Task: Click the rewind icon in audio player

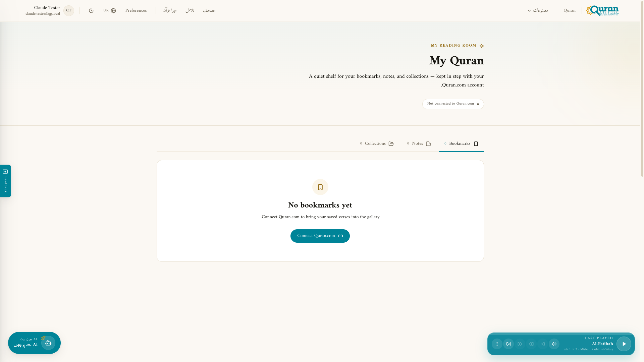Action: 531,344
